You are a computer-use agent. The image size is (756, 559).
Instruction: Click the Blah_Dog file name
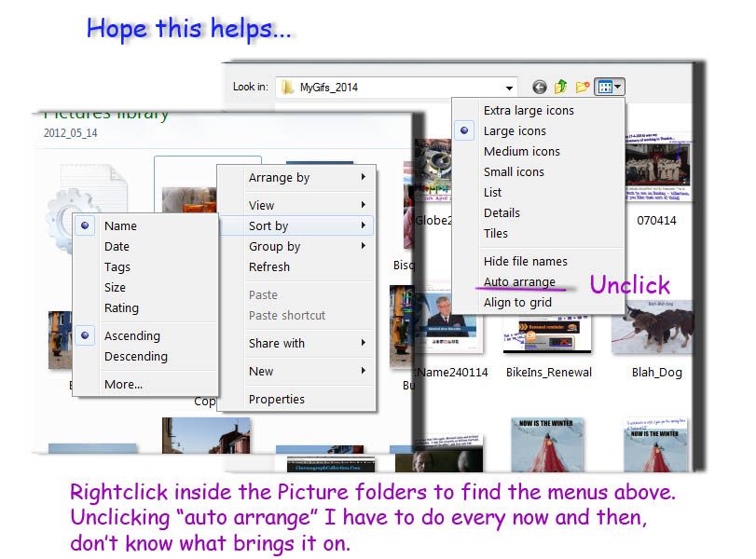click(656, 372)
